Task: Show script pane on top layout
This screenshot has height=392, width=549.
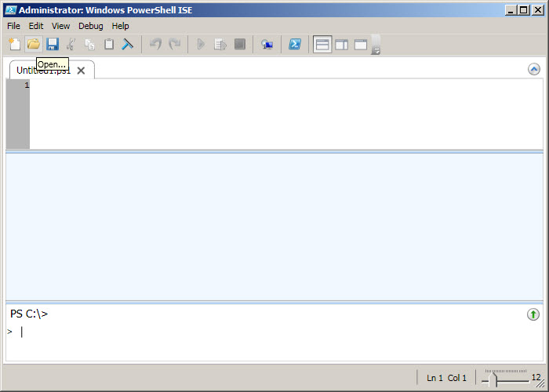Action: pyautogui.click(x=322, y=45)
